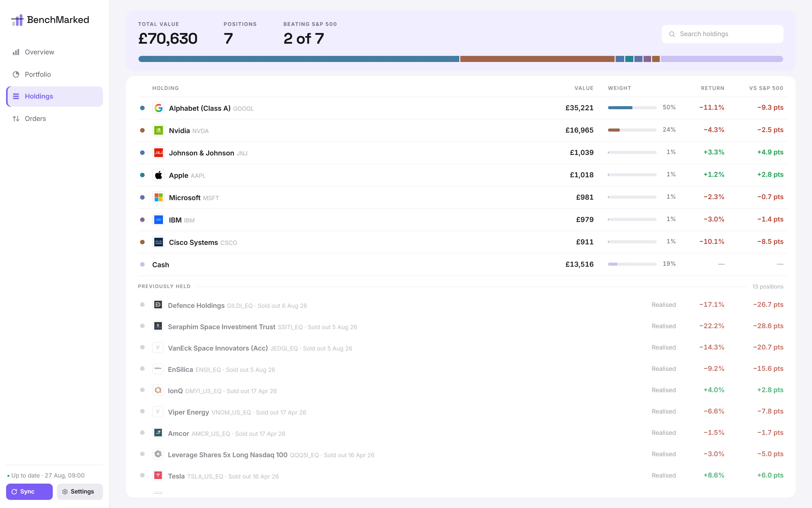The height and width of the screenshot is (508, 812).
Task: Click the +4.9 pts Johnson & Johnson figure
Action: click(770, 152)
